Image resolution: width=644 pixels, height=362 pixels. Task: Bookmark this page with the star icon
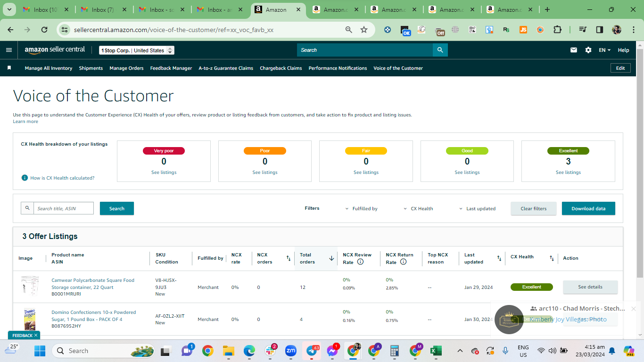coord(364,30)
